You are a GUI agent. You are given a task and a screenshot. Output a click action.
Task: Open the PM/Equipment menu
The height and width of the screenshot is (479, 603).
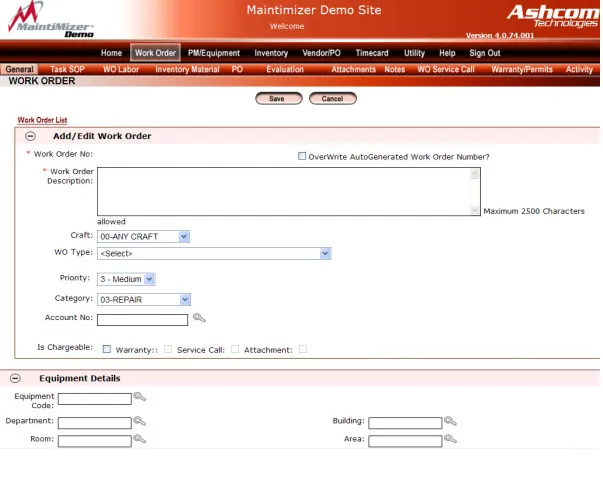[214, 53]
